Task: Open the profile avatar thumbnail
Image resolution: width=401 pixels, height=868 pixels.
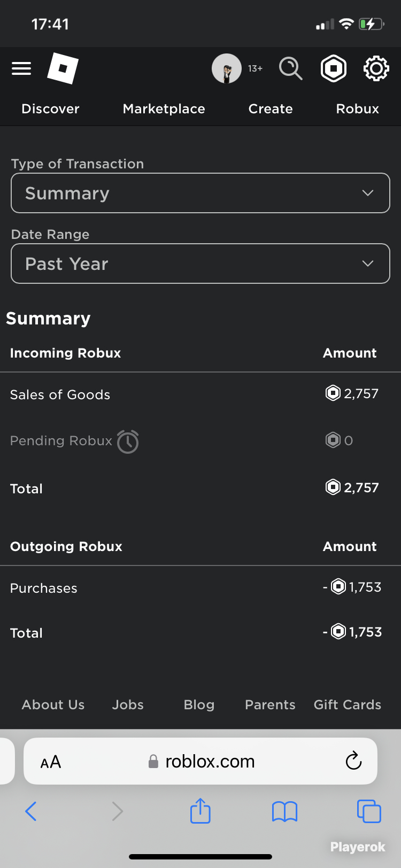Action: click(227, 68)
